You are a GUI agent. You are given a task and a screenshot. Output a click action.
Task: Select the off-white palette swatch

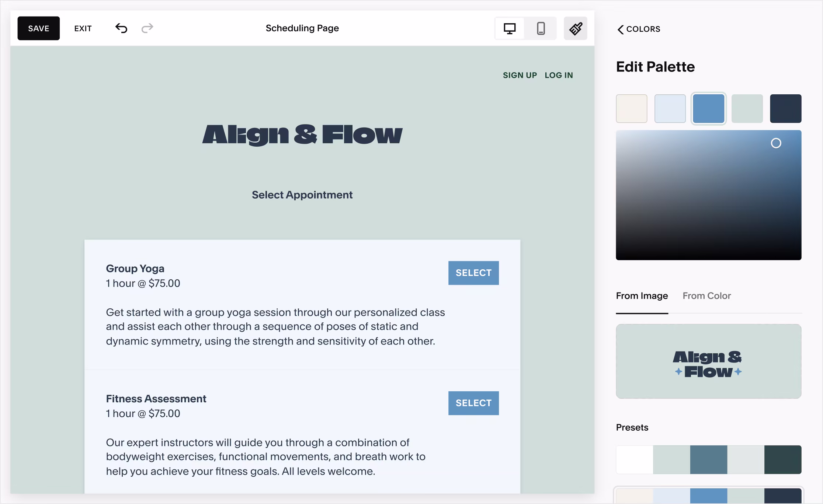click(x=631, y=109)
